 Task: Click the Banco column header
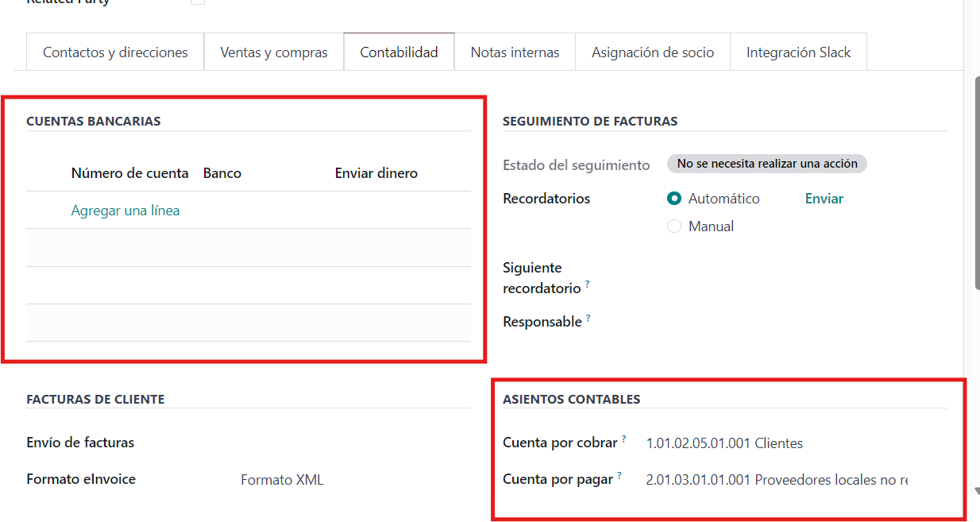(222, 173)
